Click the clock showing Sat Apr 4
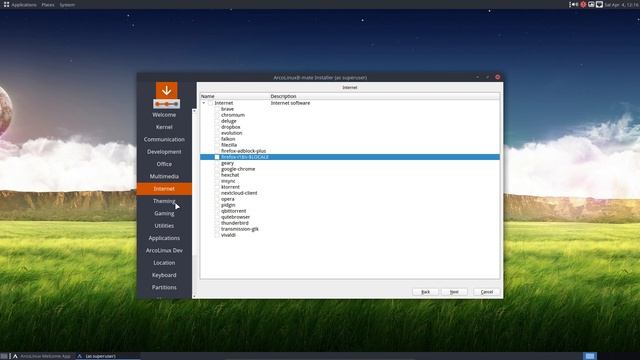Image resolution: width=640 pixels, height=360 pixels. click(x=621, y=4)
